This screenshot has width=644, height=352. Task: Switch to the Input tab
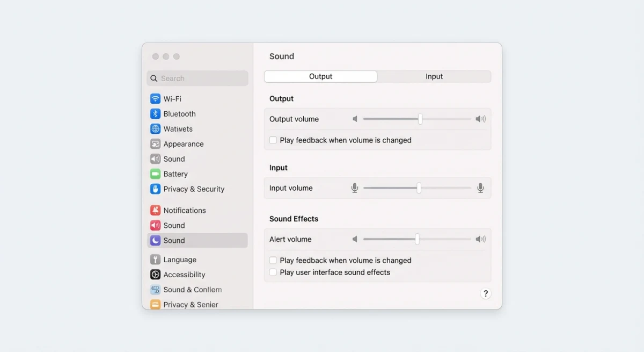tap(434, 76)
